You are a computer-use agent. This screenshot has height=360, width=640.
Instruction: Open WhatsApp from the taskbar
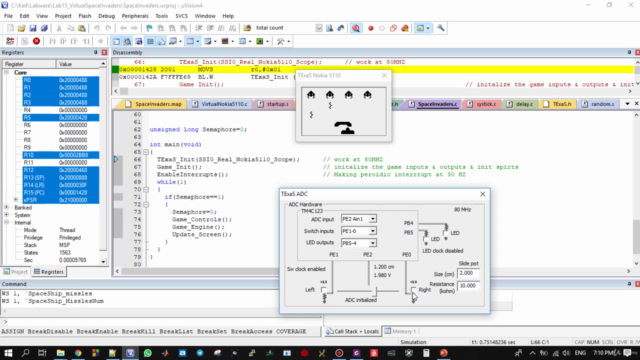(148, 353)
